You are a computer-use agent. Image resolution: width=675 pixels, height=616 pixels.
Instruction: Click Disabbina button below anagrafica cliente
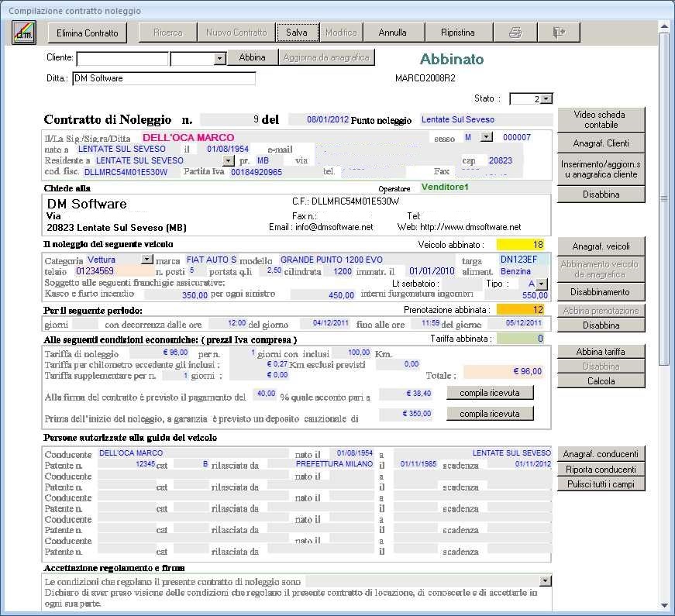pyautogui.click(x=601, y=194)
